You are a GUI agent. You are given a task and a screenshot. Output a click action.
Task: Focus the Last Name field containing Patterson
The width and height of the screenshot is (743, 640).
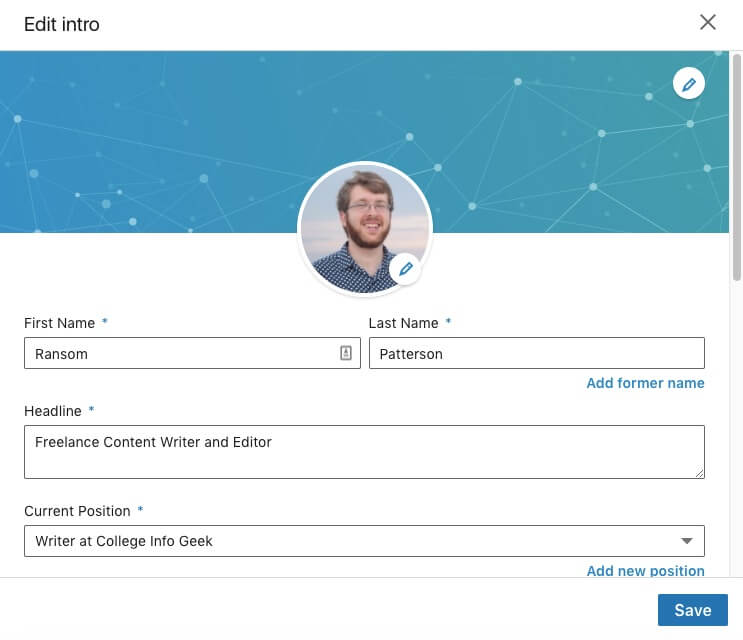(x=536, y=353)
